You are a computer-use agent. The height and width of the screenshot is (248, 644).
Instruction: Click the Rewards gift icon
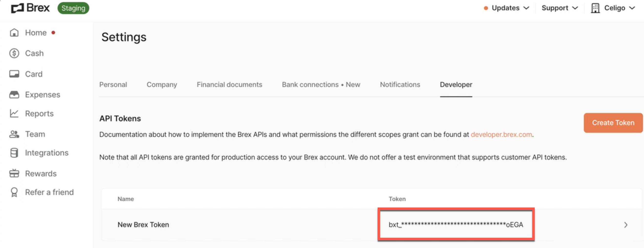click(14, 173)
